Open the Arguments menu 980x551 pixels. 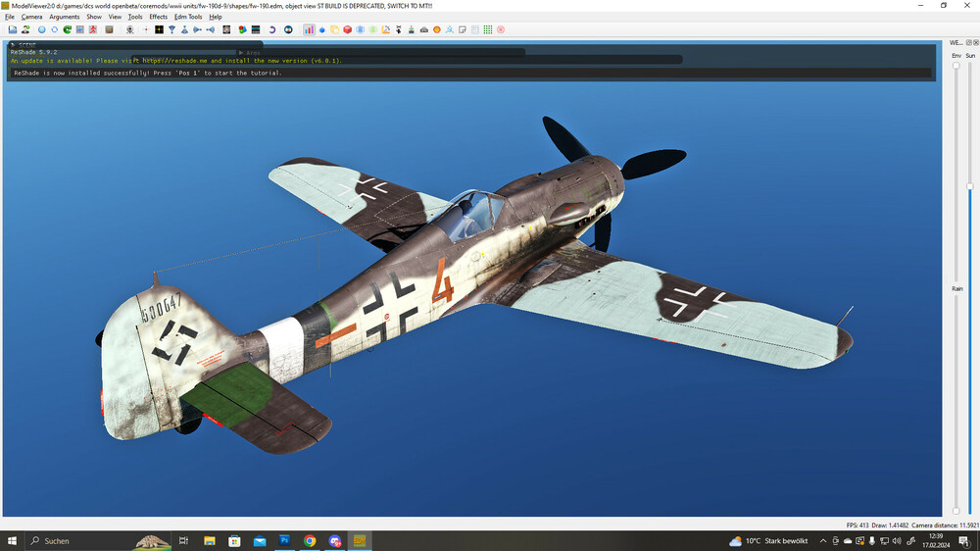point(65,17)
